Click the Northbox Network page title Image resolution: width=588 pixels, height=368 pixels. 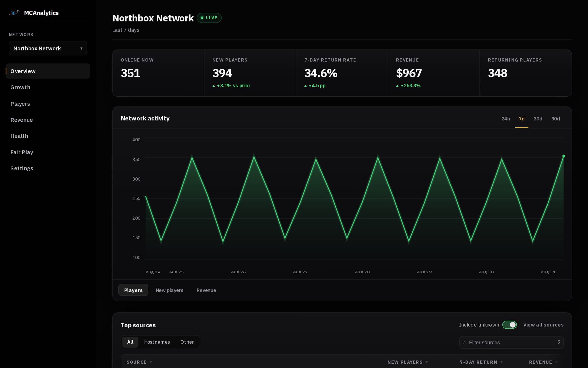coord(153,18)
